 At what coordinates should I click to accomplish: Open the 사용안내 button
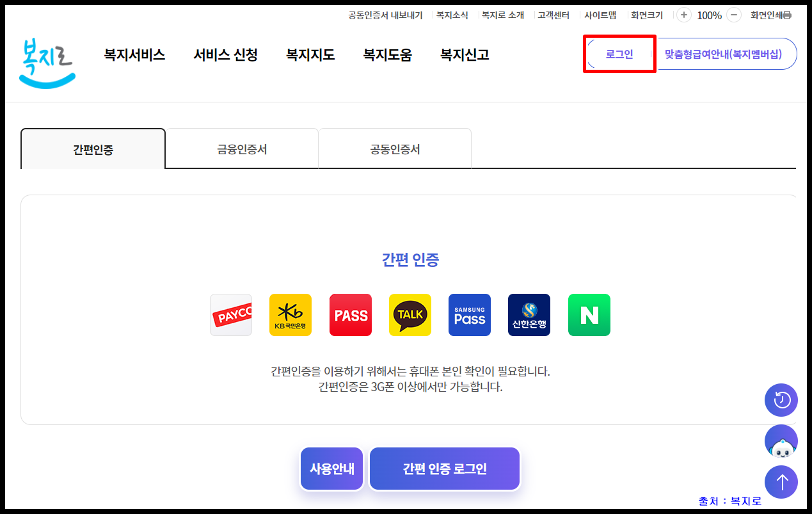click(x=331, y=468)
